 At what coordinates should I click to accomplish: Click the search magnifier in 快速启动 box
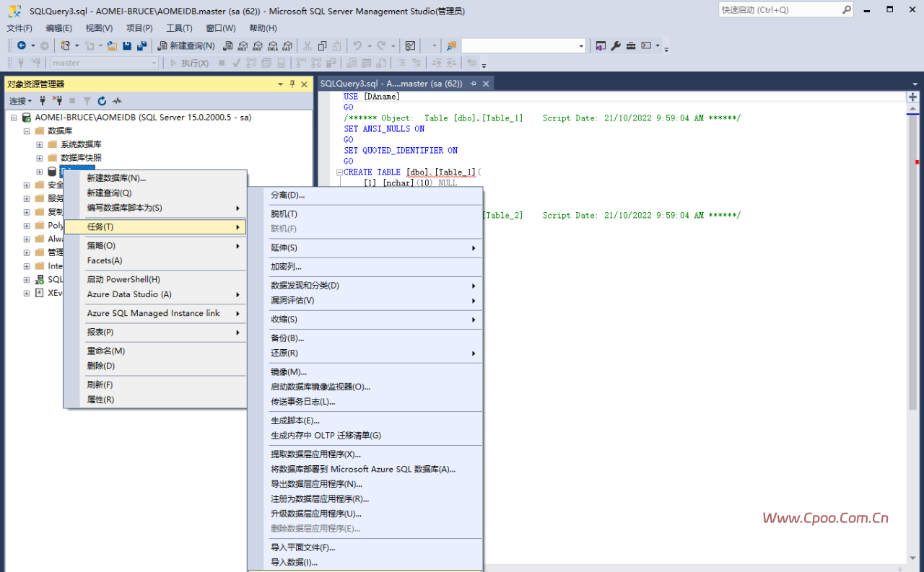pos(846,10)
